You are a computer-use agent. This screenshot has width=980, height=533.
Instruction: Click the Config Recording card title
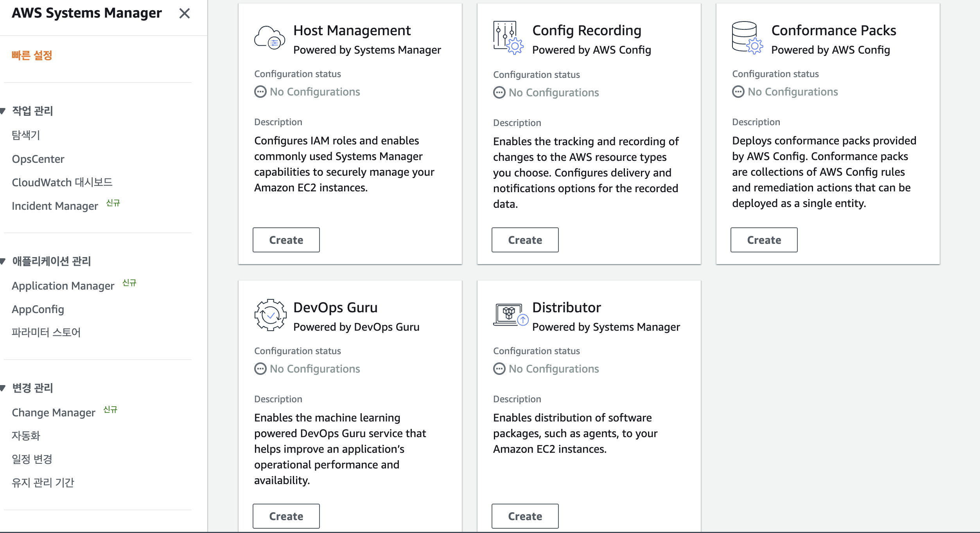(587, 31)
